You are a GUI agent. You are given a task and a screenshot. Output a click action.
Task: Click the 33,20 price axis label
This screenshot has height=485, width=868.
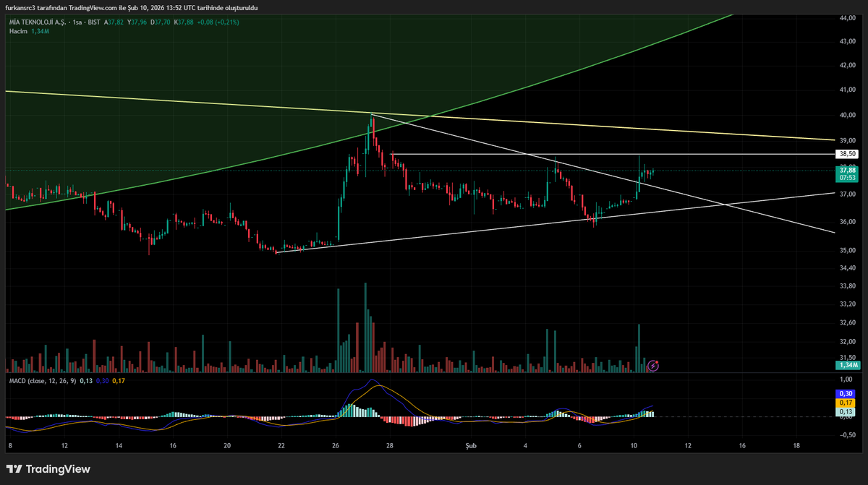(x=848, y=304)
